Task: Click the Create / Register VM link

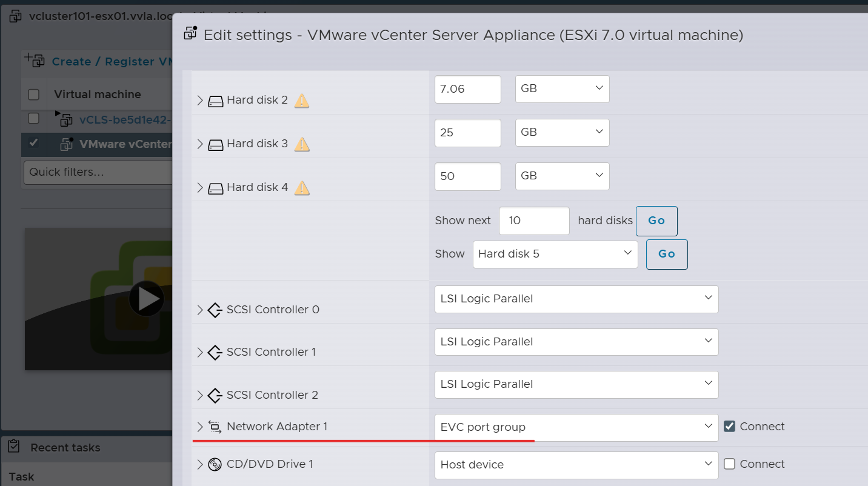Action: click(113, 62)
